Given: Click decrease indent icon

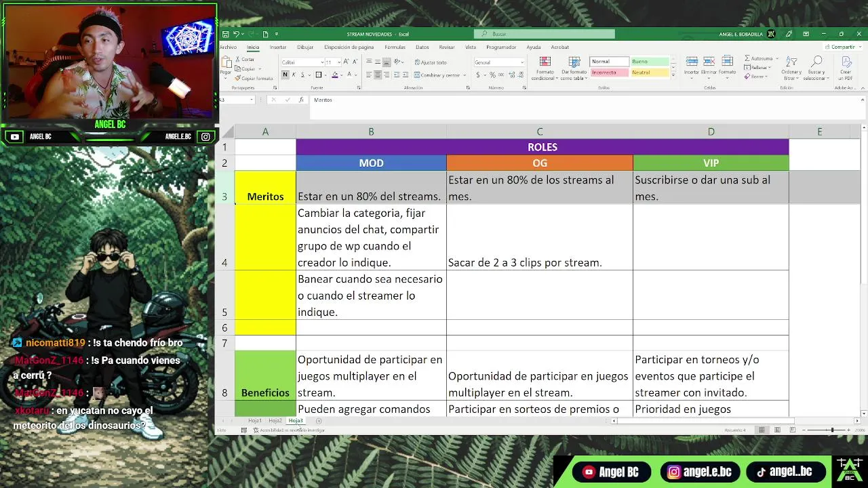Looking at the screenshot, I should tap(397, 75).
